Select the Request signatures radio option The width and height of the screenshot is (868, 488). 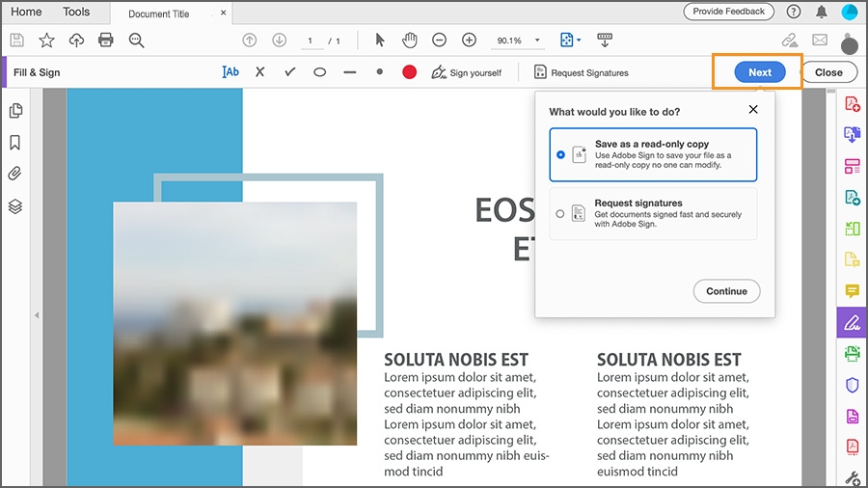point(560,213)
